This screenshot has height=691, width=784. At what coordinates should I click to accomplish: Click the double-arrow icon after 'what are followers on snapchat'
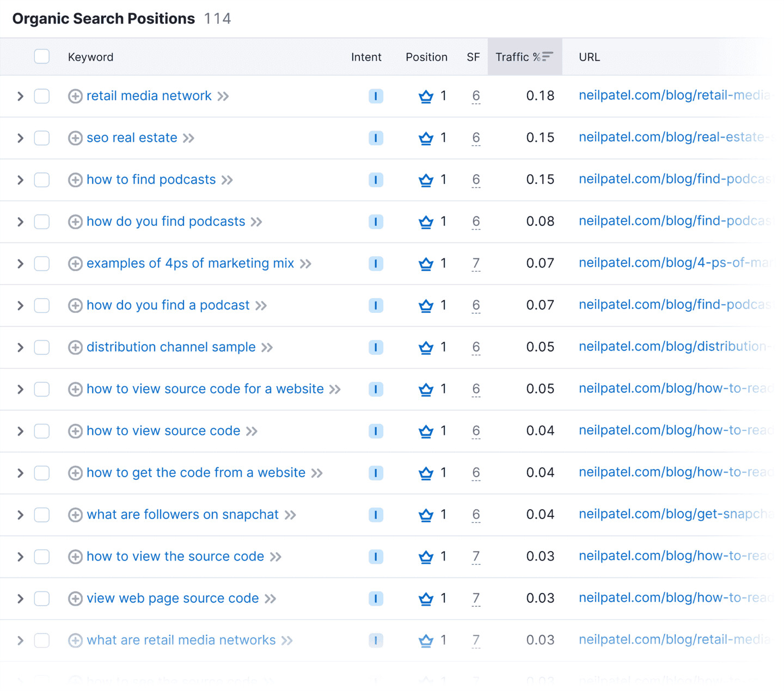coord(290,515)
